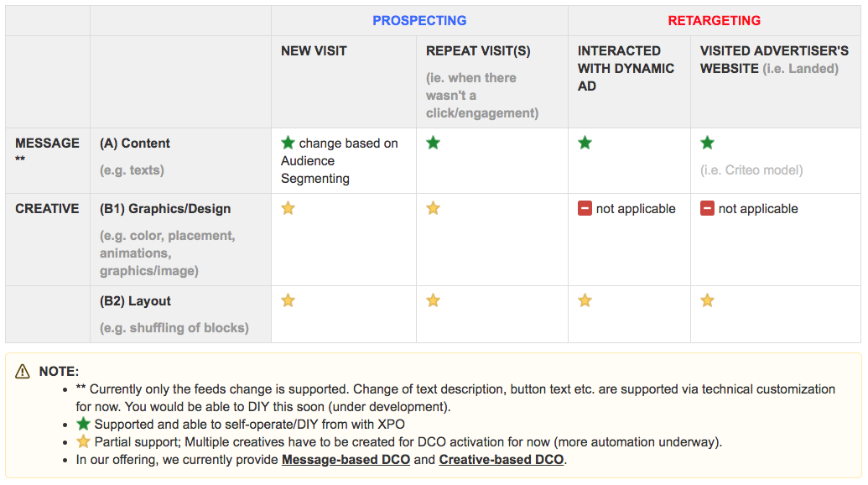Viewport: 868px width, 485px height.
Task: Open the Message-based DCO link
Action: pyautogui.click(x=346, y=460)
